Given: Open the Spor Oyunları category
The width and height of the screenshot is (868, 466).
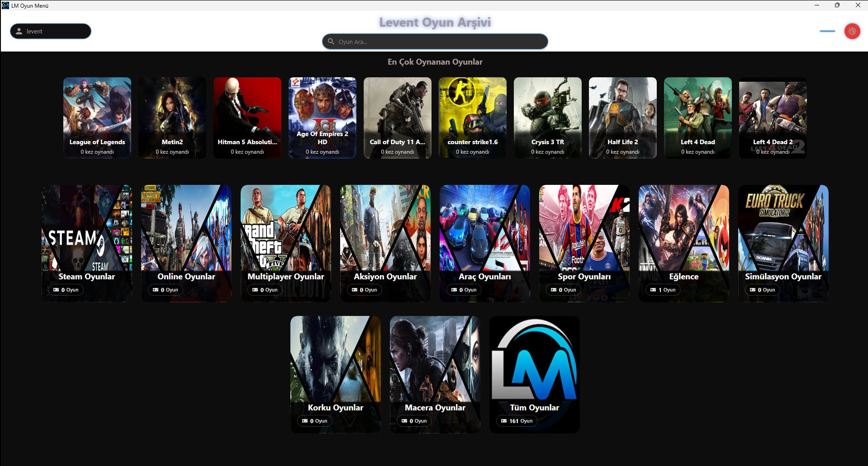Looking at the screenshot, I should tap(584, 243).
